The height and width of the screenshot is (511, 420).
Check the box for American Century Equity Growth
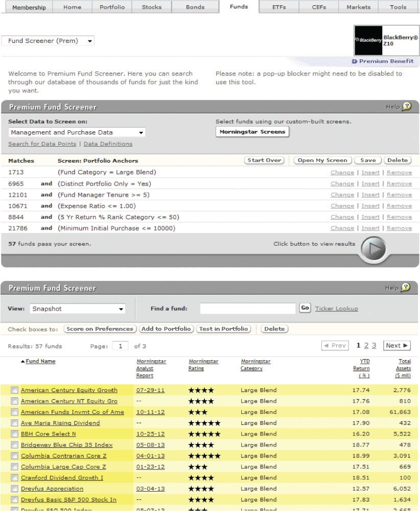tap(14, 390)
